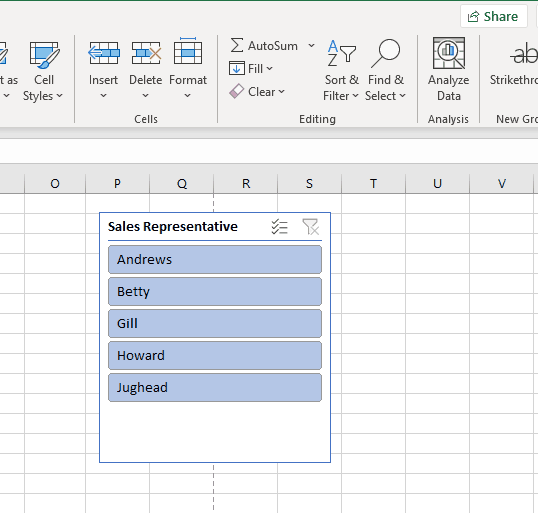
Task: Expand the Insert dropdown chevron
Action: point(104,96)
